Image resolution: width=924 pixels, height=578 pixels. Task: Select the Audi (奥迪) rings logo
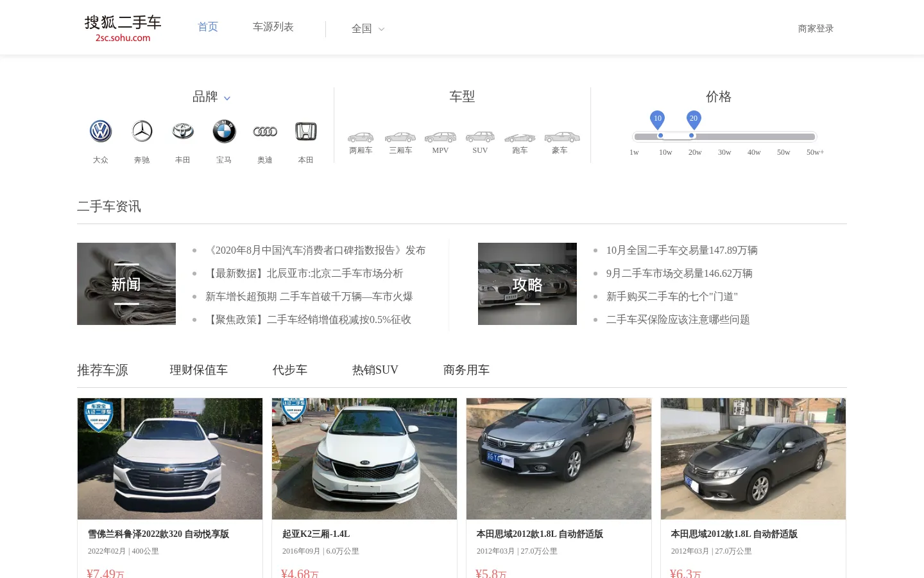tap(265, 131)
